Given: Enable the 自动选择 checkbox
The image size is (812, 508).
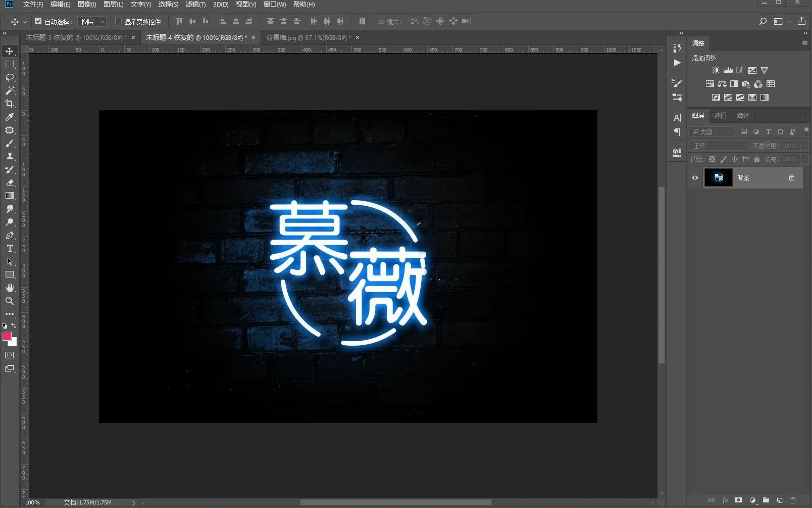Looking at the screenshot, I should coord(39,21).
